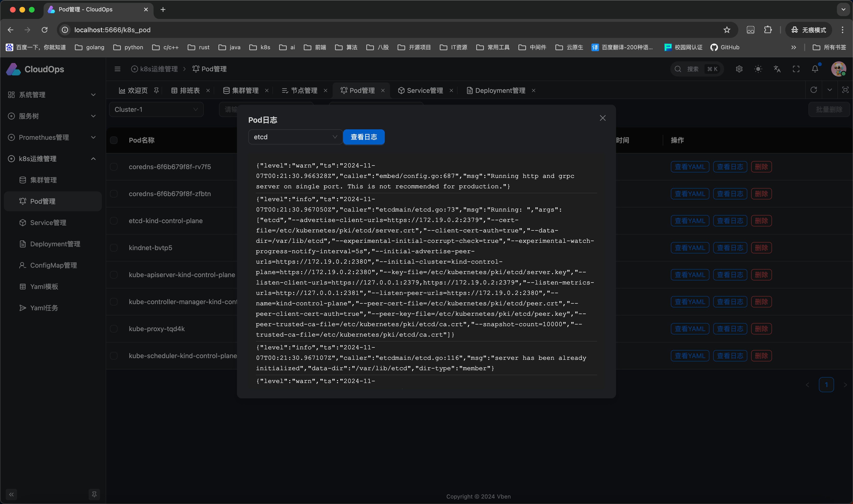Viewport: 853px width, 504px height.
Task: Open Yaml任务 in the sidebar
Action: [53, 308]
